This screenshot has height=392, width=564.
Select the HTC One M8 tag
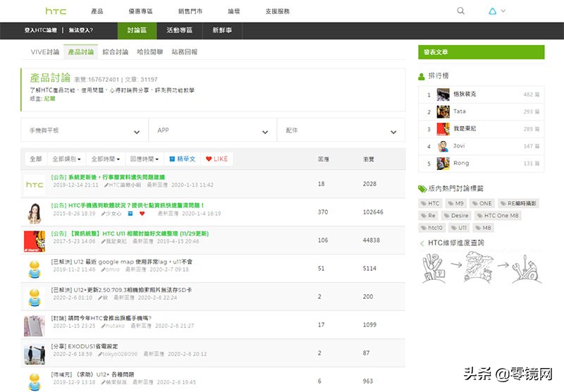pyautogui.click(x=498, y=216)
